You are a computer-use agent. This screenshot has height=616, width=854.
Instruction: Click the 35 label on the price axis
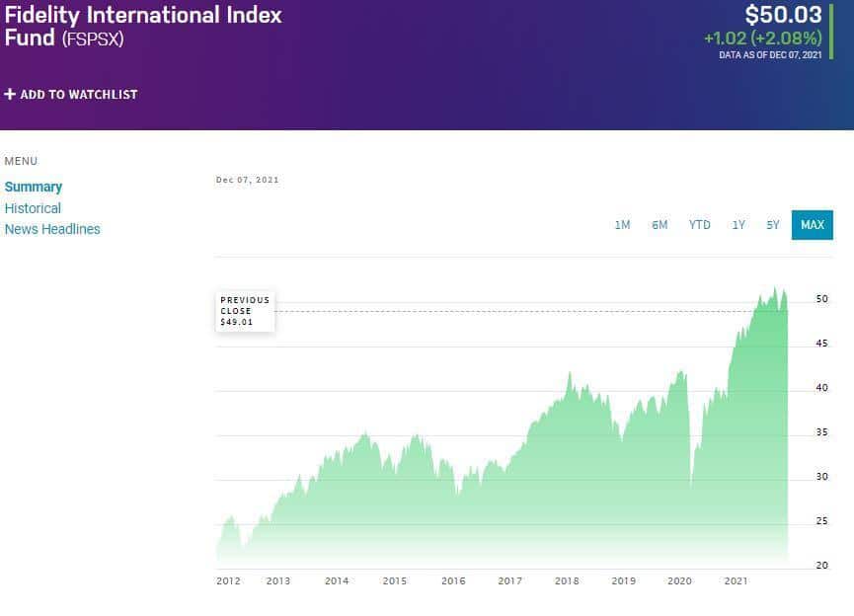pos(821,432)
